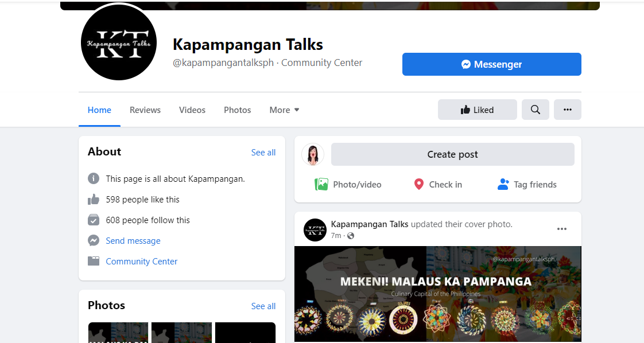Click the 7m post timestamp

pos(336,236)
